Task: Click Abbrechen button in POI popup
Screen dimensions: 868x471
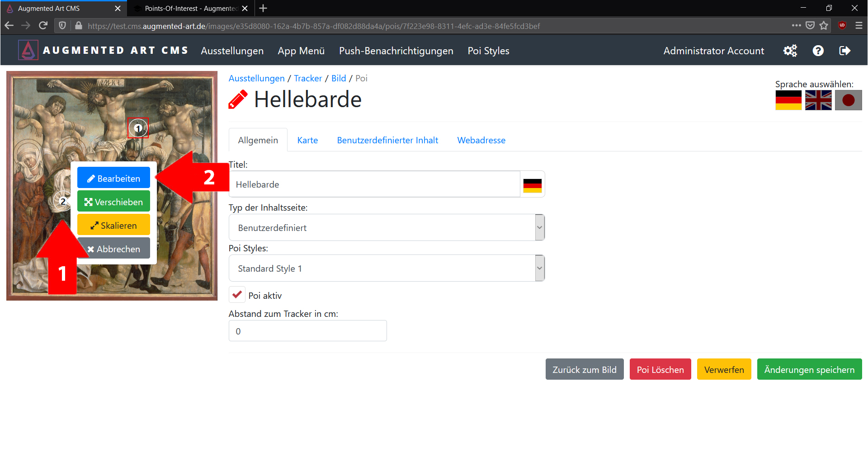Action: click(113, 249)
